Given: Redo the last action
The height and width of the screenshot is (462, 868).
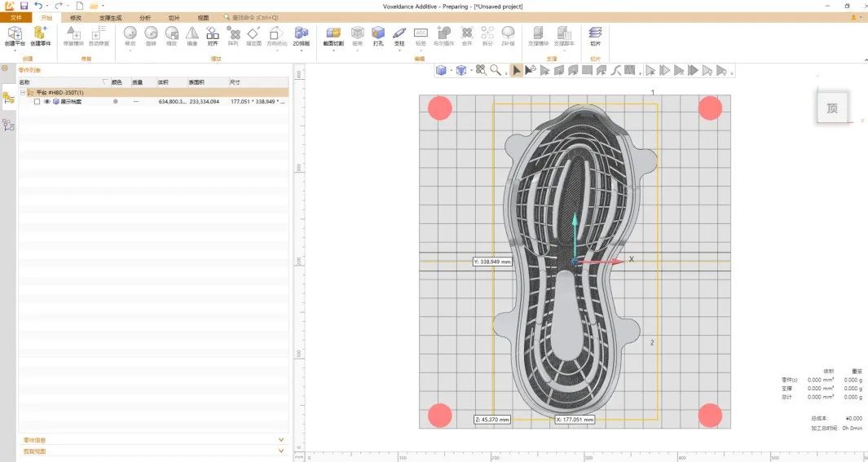Looking at the screenshot, I should tap(58, 6).
